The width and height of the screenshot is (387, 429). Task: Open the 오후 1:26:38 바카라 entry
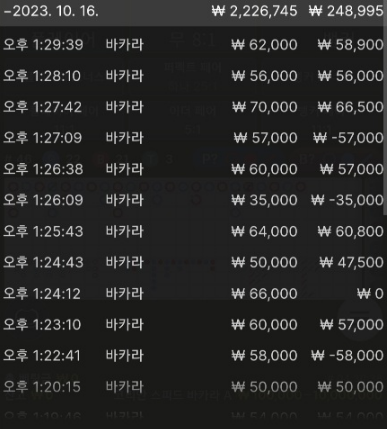click(193, 169)
